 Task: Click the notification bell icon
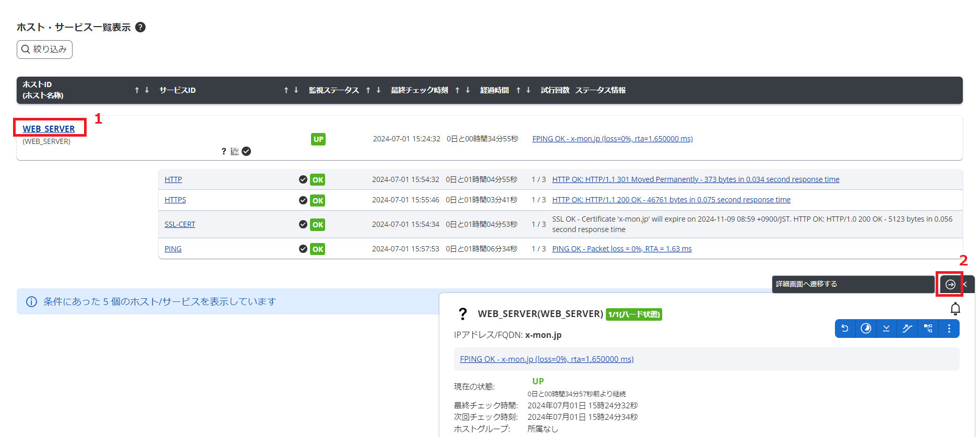955,309
